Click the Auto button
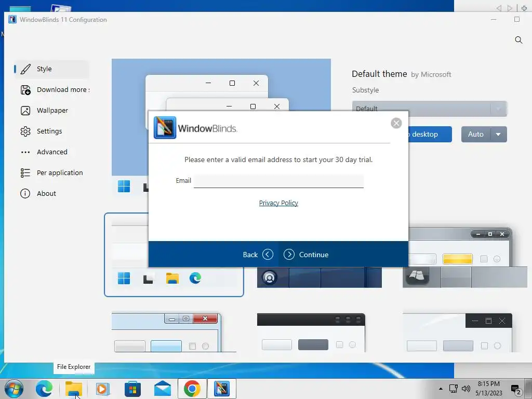This screenshot has height=399, width=532. 476,135
